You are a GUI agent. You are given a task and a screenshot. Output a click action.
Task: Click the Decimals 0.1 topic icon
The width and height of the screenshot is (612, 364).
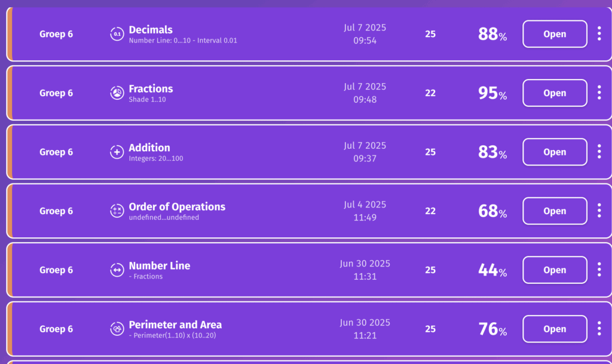(x=117, y=35)
